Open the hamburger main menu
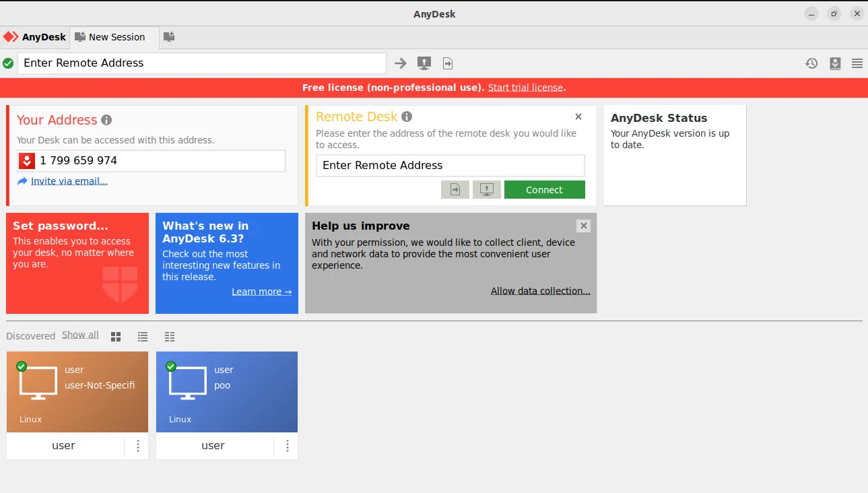This screenshot has height=493, width=868. tap(857, 63)
